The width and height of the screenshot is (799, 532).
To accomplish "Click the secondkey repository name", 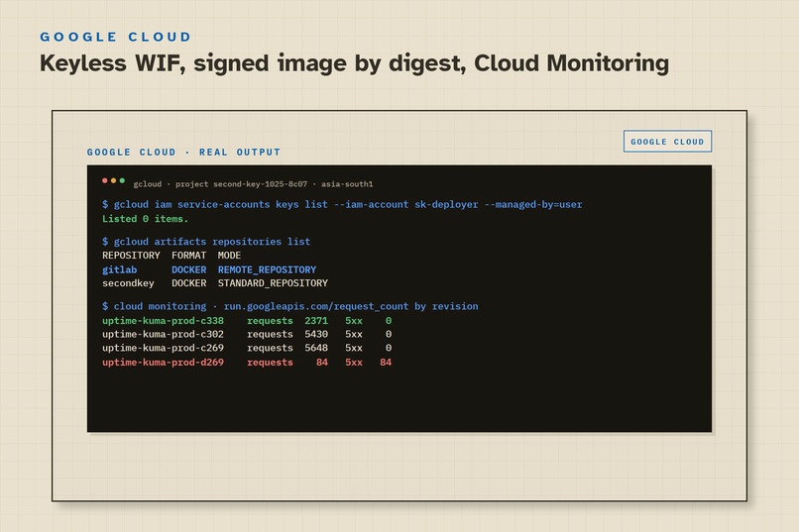I will [x=128, y=283].
